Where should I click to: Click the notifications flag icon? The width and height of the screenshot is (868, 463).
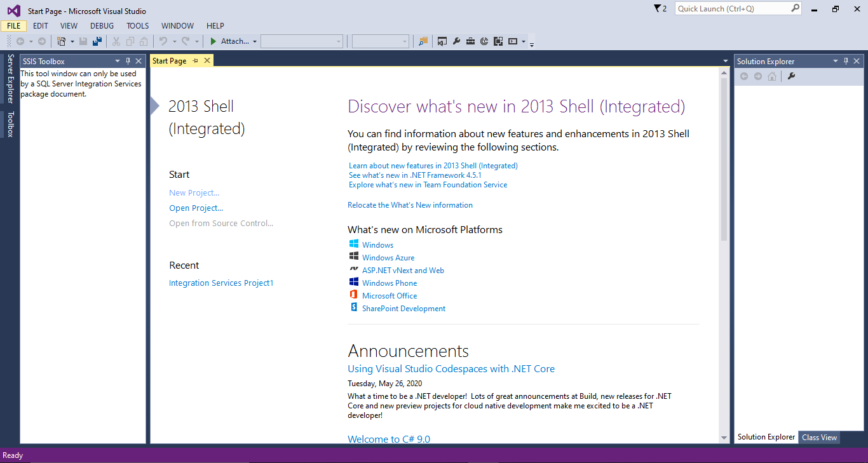pyautogui.click(x=658, y=8)
